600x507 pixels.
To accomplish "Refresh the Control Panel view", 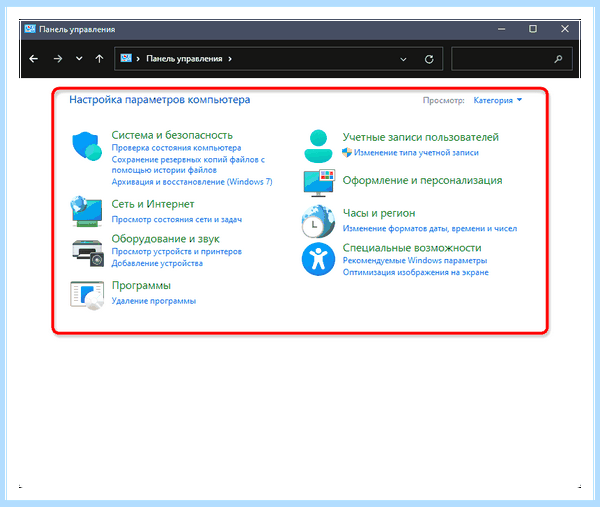I will [x=429, y=59].
